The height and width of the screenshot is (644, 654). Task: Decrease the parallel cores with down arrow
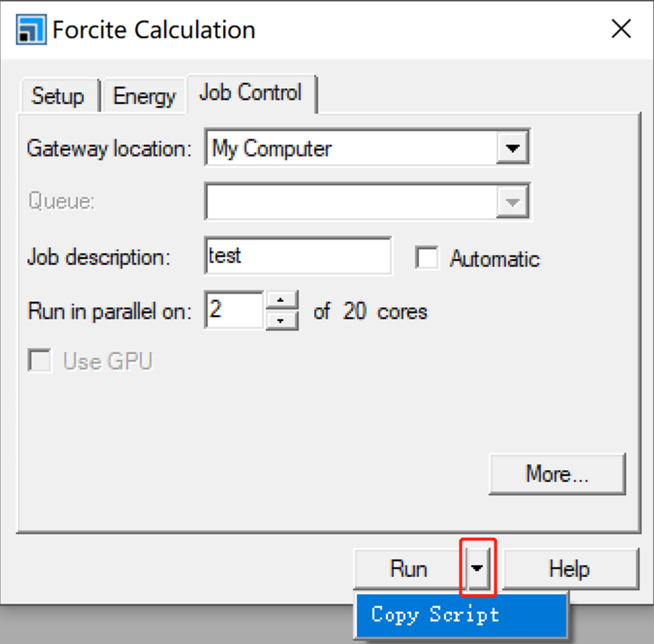pyautogui.click(x=282, y=320)
